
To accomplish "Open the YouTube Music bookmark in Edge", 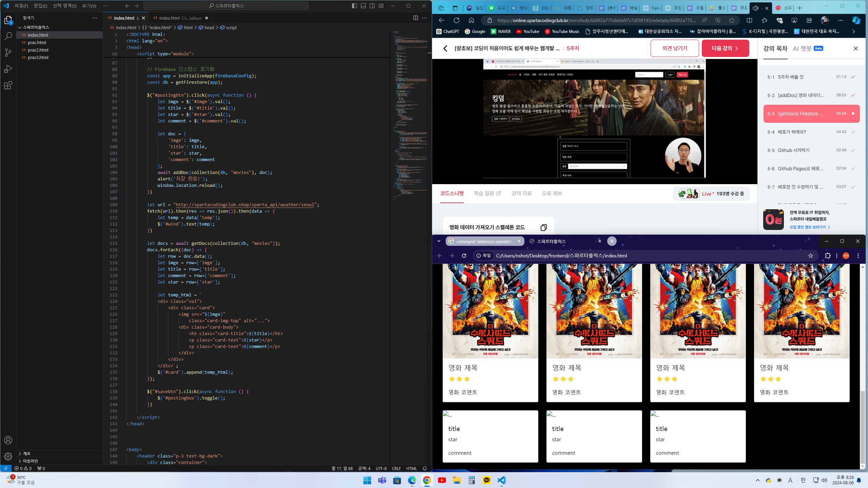I will pos(562,32).
